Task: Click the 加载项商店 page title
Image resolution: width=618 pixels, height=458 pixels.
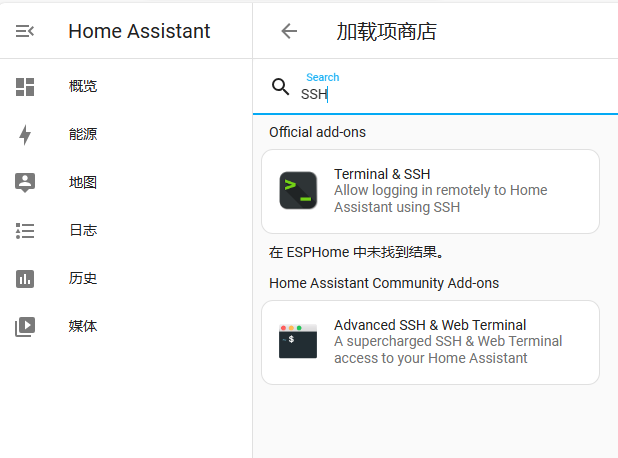Action: pos(386,32)
